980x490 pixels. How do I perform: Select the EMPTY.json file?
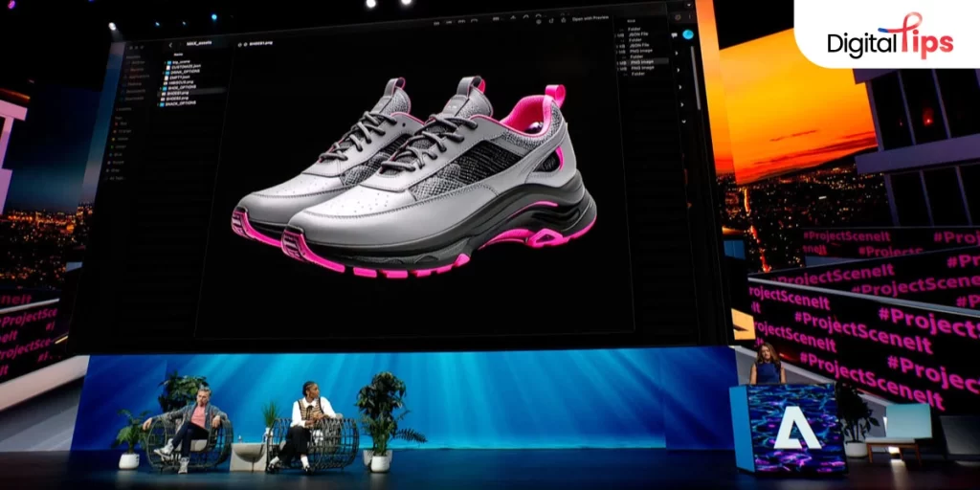[x=175, y=78]
